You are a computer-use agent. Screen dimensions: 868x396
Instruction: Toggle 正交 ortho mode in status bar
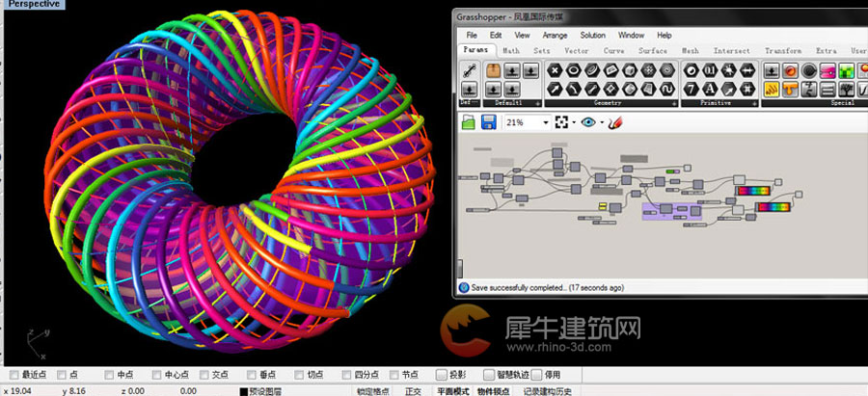click(413, 391)
